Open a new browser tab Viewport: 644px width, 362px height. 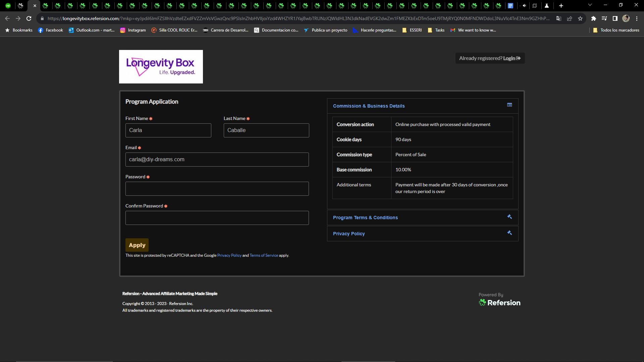561,6
